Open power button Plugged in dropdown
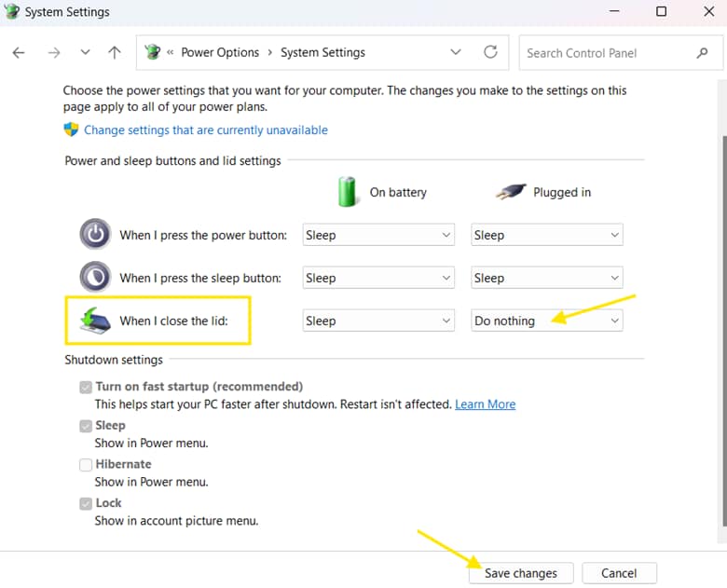Viewport: 727px width, 588px height. (546, 235)
